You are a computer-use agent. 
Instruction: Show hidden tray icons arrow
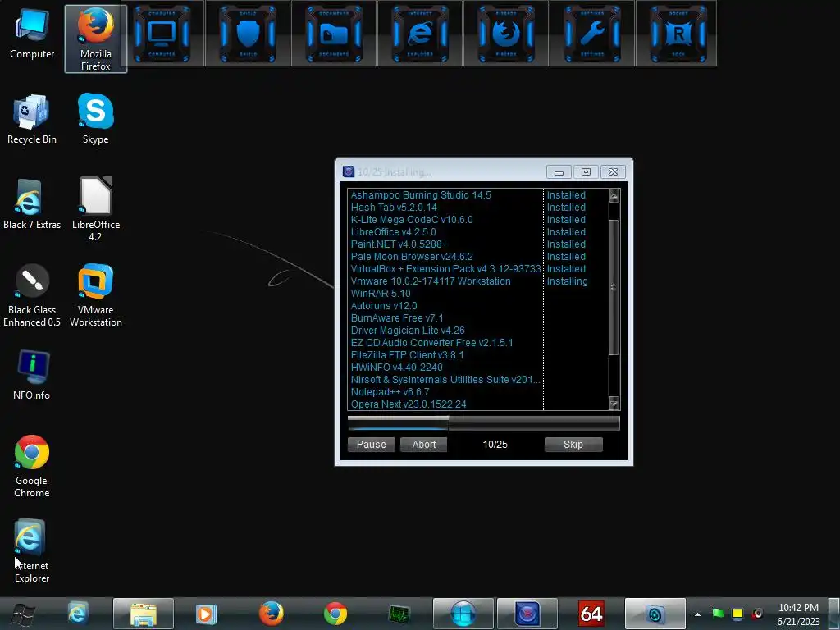pos(697,614)
